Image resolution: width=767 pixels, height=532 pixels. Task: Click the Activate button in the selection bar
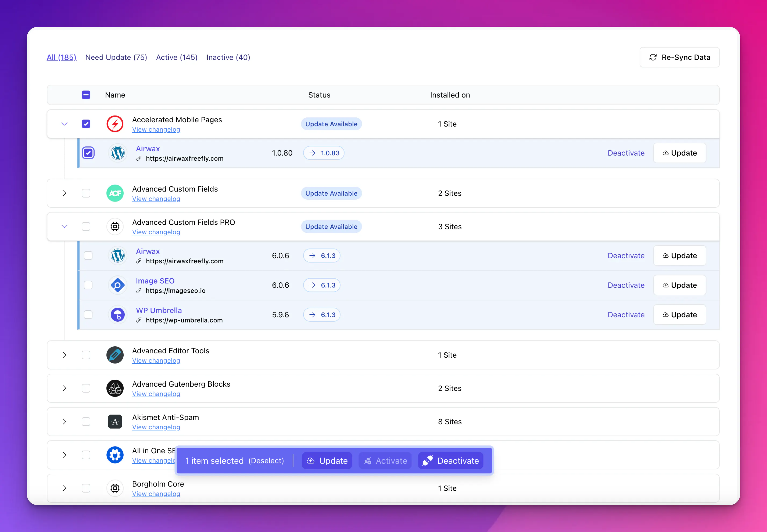click(385, 461)
